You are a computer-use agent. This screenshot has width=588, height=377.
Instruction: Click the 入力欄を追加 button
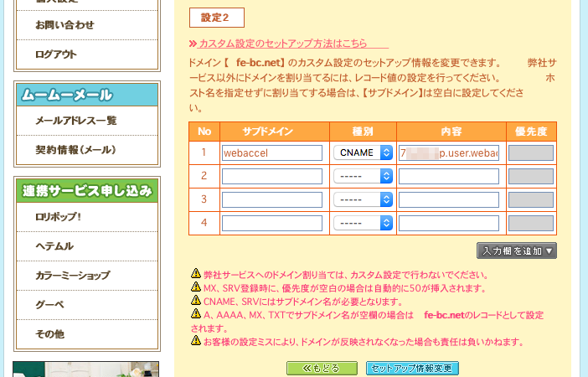click(x=516, y=250)
